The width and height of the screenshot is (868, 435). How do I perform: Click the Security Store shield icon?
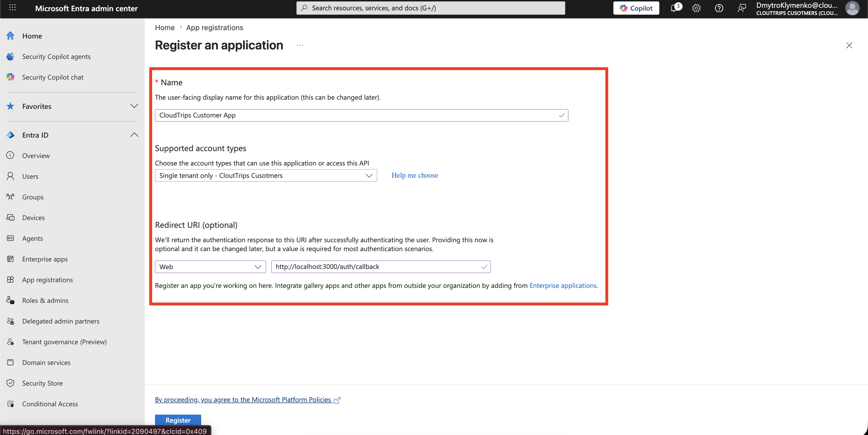click(10, 383)
